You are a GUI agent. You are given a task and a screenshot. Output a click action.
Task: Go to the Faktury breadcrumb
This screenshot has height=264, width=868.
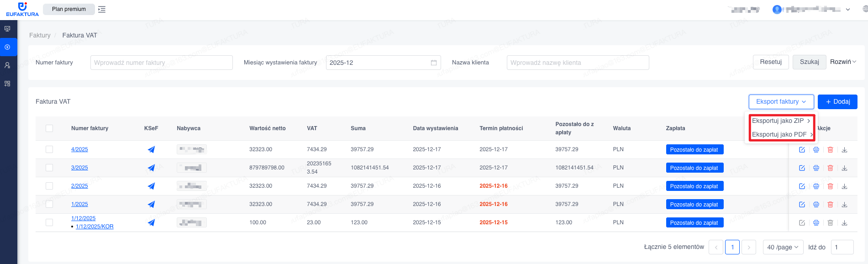click(40, 35)
